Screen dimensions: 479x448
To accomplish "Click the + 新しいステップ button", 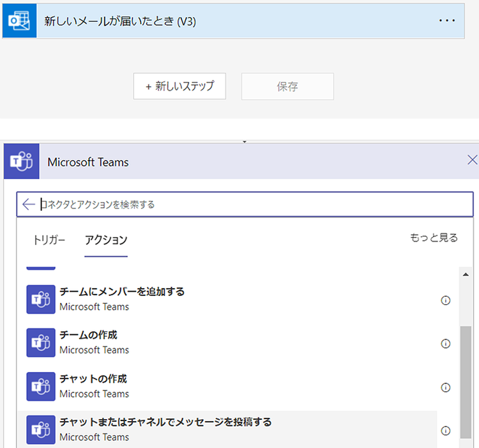I will (179, 86).
